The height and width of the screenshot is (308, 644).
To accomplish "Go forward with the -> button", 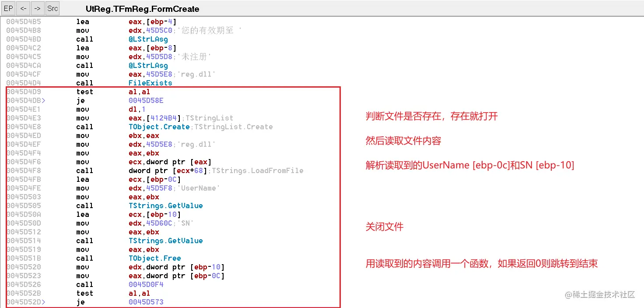I will coord(38,8).
